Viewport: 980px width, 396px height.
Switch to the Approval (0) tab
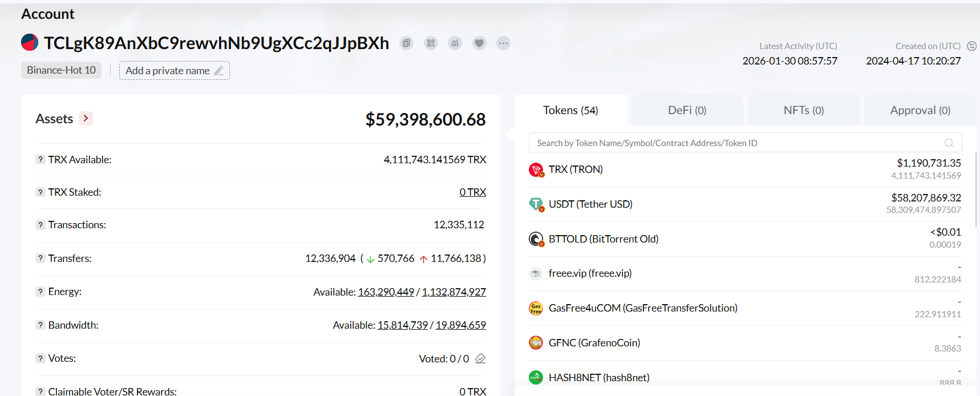920,110
